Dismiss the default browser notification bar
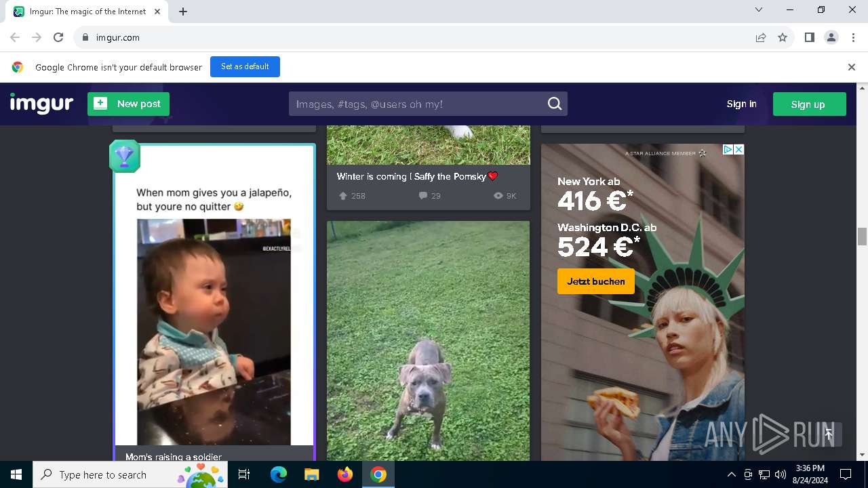 851,67
